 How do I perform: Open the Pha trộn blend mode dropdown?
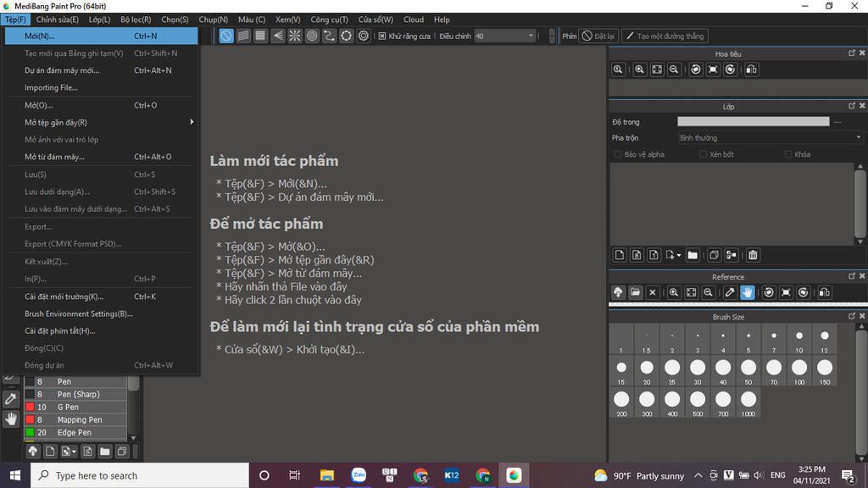coord(770,138)
